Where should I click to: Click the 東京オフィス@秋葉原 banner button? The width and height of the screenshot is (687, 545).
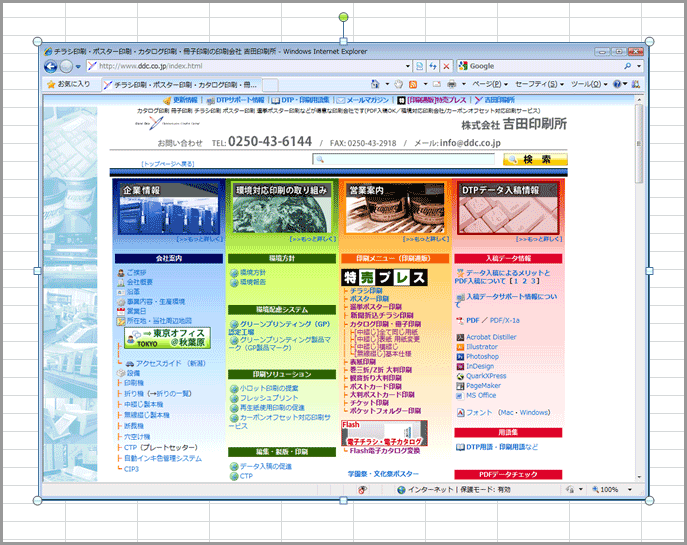(x=167, y=338)
